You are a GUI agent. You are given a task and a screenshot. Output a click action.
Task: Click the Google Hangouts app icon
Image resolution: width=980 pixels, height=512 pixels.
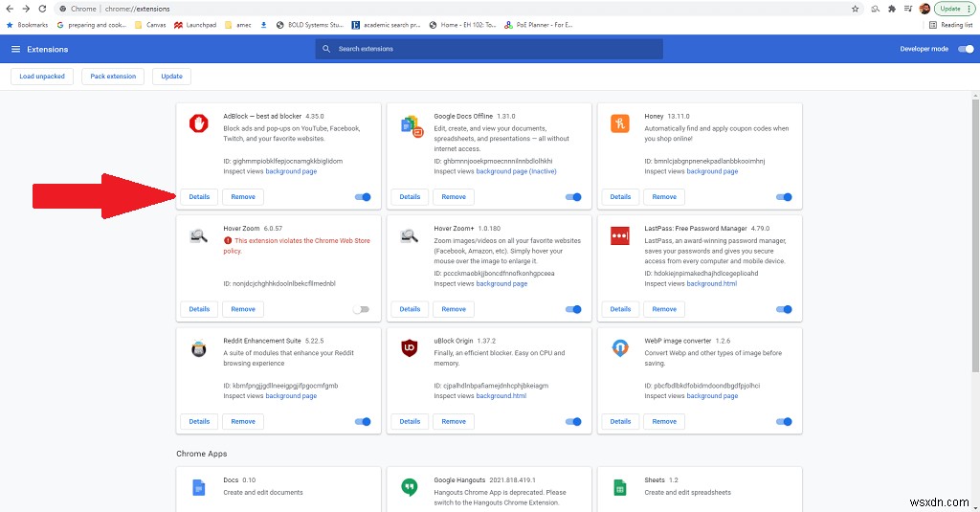tap(410, 487)
